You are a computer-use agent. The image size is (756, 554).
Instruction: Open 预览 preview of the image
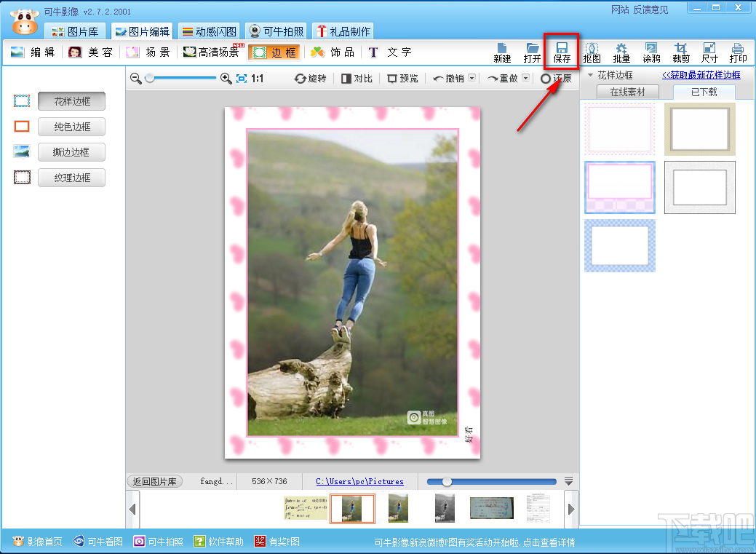[x=402, y=79]
